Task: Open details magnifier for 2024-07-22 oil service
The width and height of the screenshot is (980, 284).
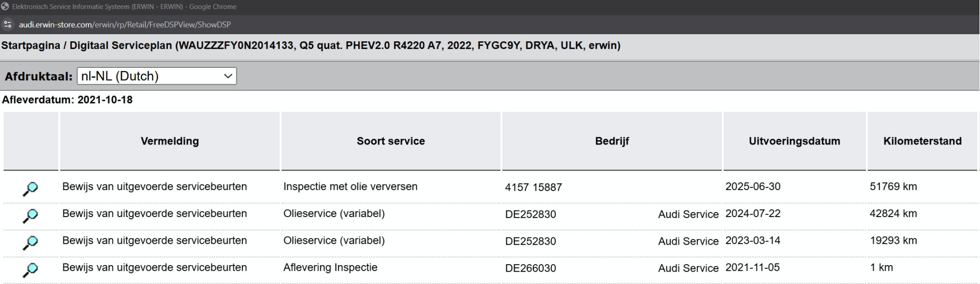Action: tap(30, 216)
